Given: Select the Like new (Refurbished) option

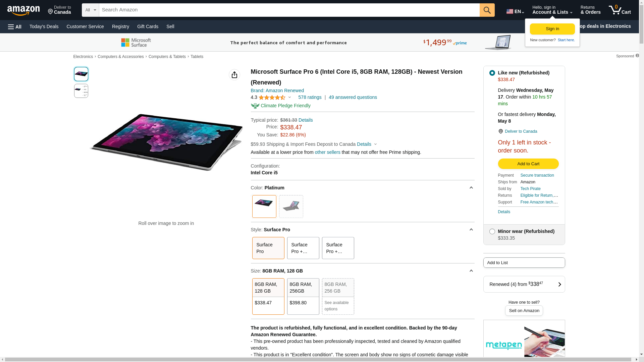Looking at the screenshot, I should (x=492, y=73).
